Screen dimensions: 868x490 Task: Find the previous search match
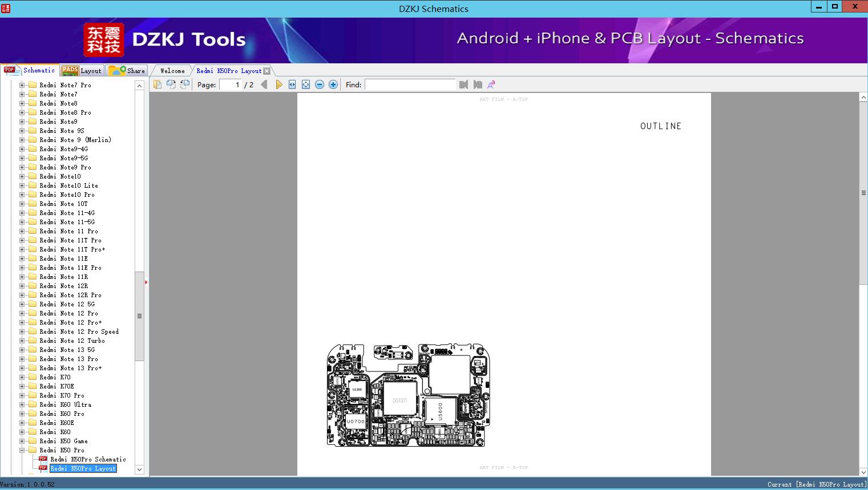463,84
